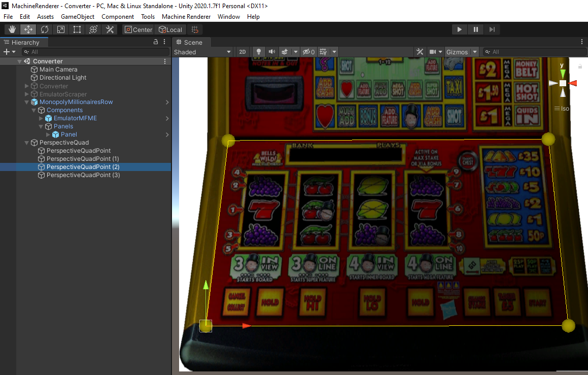Open the Machine Renderer menu
Viewport: 588px width, 375px height.
point(186,17)
